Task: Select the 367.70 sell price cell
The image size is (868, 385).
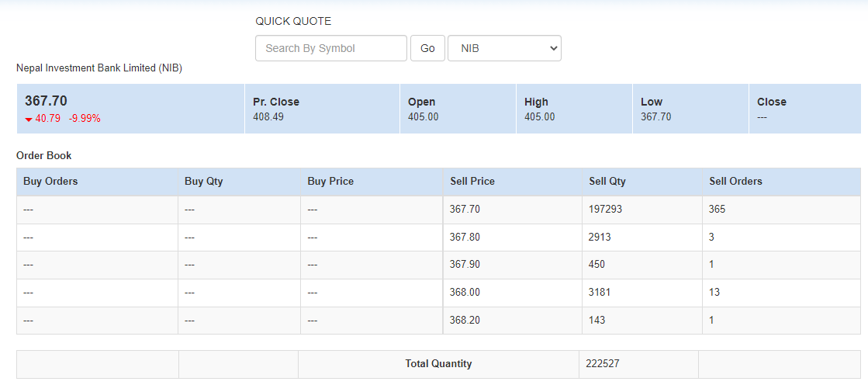Action: [x=465, y=210]
